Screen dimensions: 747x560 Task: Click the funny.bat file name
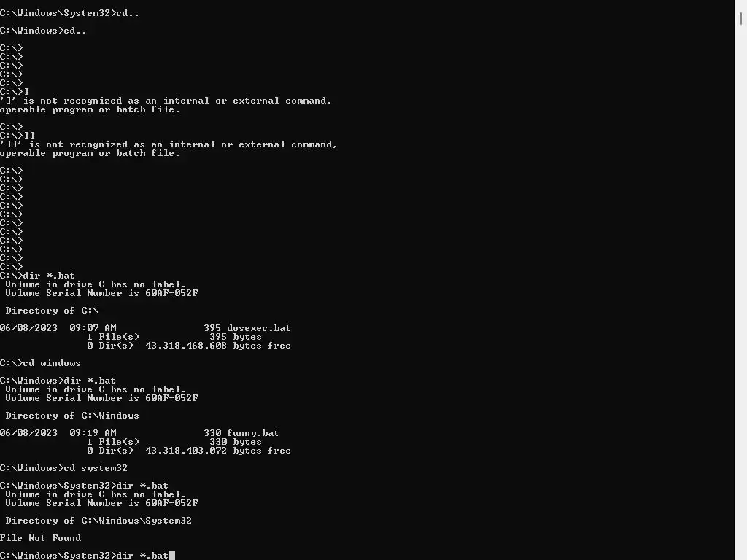click(x=253, y=433)
